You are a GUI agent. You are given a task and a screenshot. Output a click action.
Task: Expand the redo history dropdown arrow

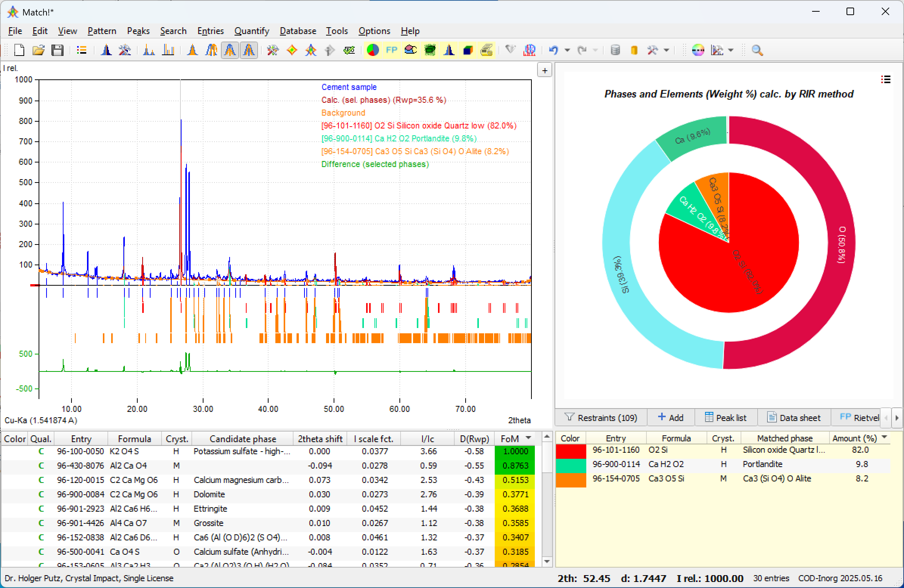(595, 50)
